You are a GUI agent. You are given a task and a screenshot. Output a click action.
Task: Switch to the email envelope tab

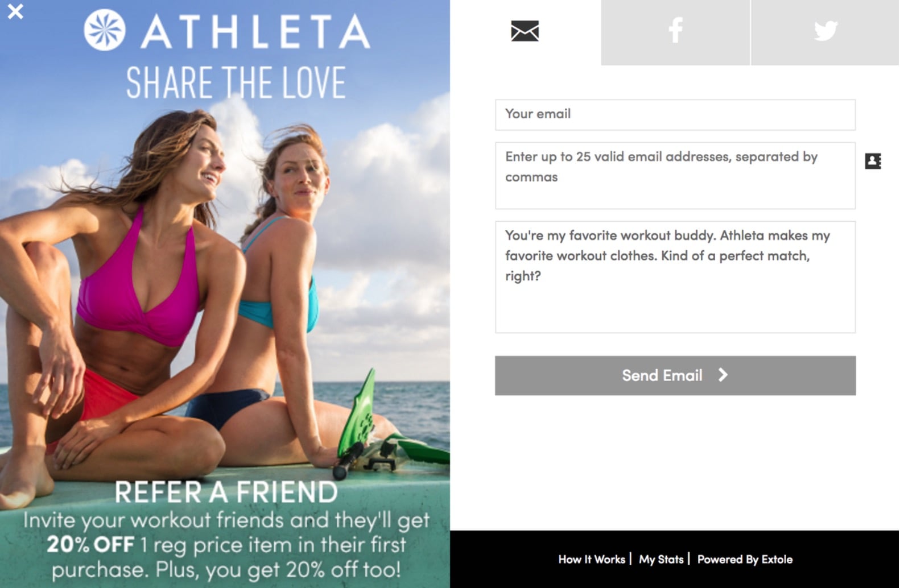point(525,31)
